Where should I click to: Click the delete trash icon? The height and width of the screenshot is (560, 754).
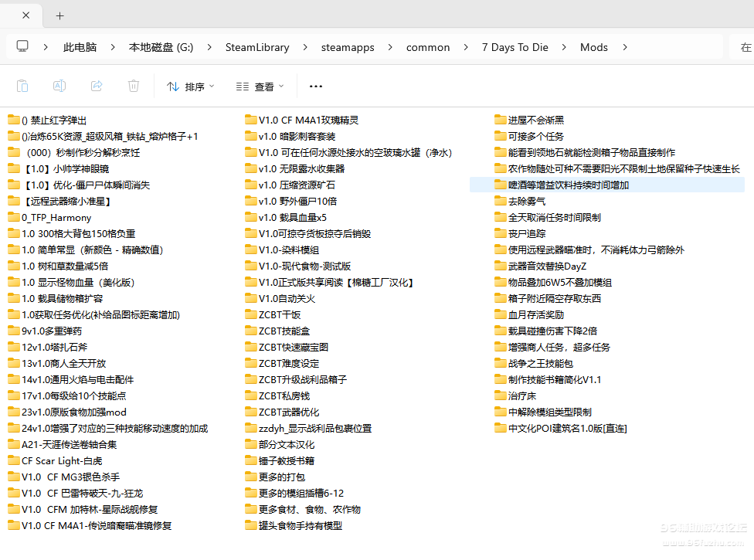134,87
